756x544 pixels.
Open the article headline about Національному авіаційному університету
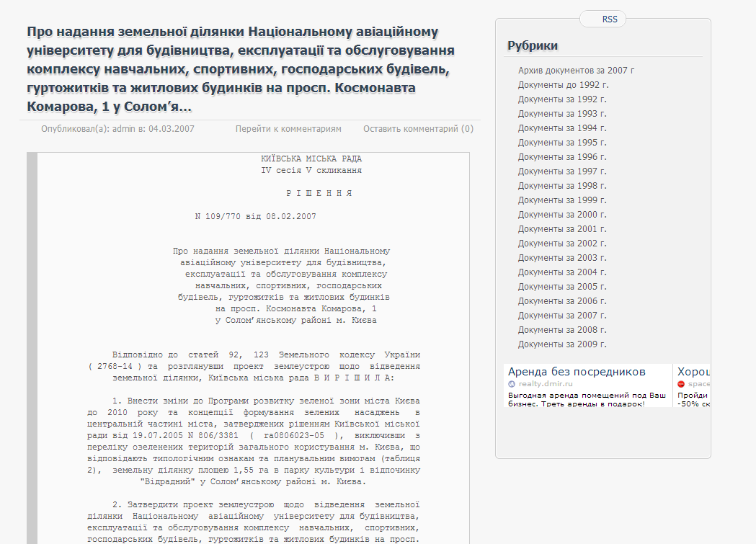click(241, 69)
